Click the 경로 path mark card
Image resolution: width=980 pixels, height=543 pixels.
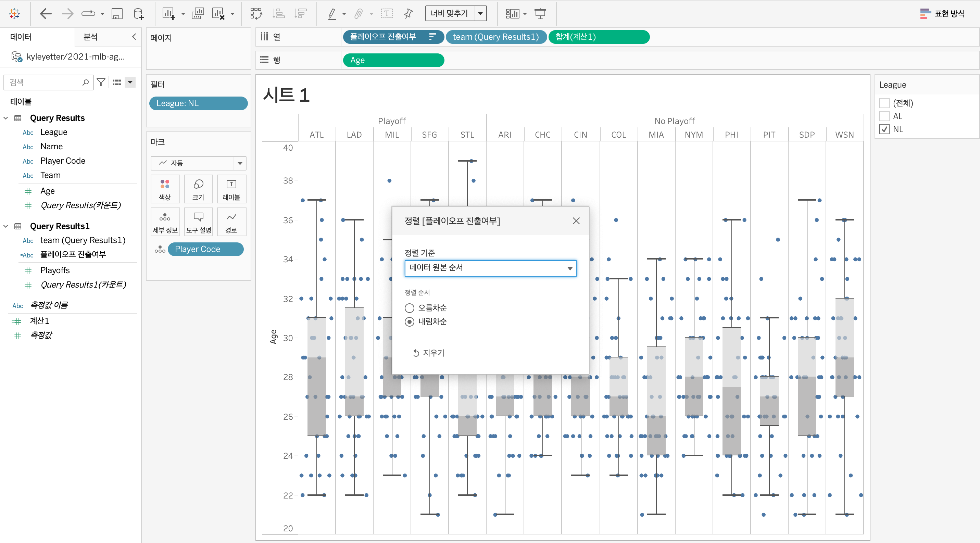pyautogui.click(x=231, y=222)
